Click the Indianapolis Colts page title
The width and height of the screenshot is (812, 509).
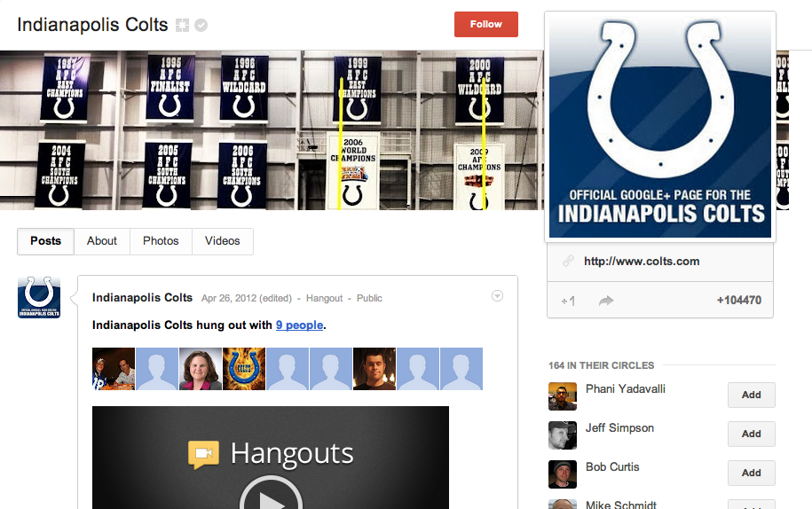(92, 25)
